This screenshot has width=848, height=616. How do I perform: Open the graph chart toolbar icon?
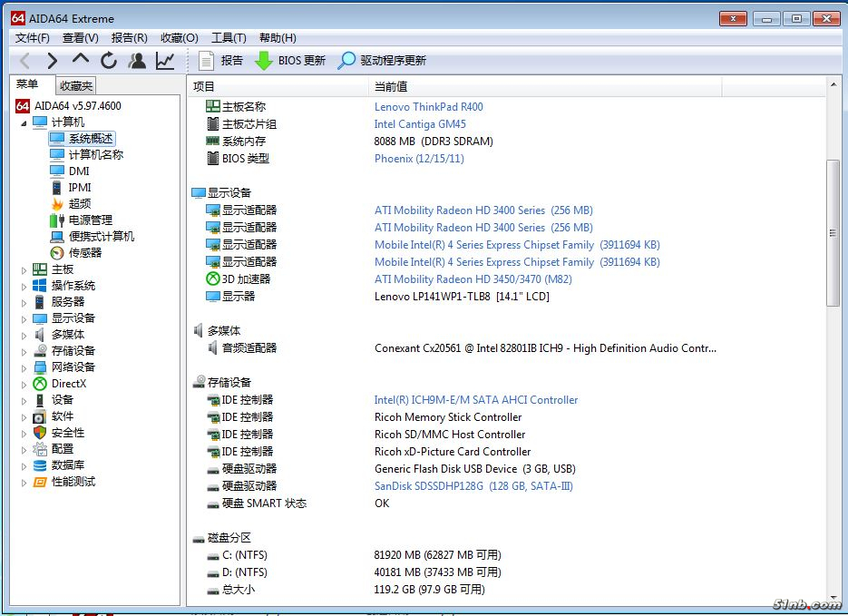point(165,61)
